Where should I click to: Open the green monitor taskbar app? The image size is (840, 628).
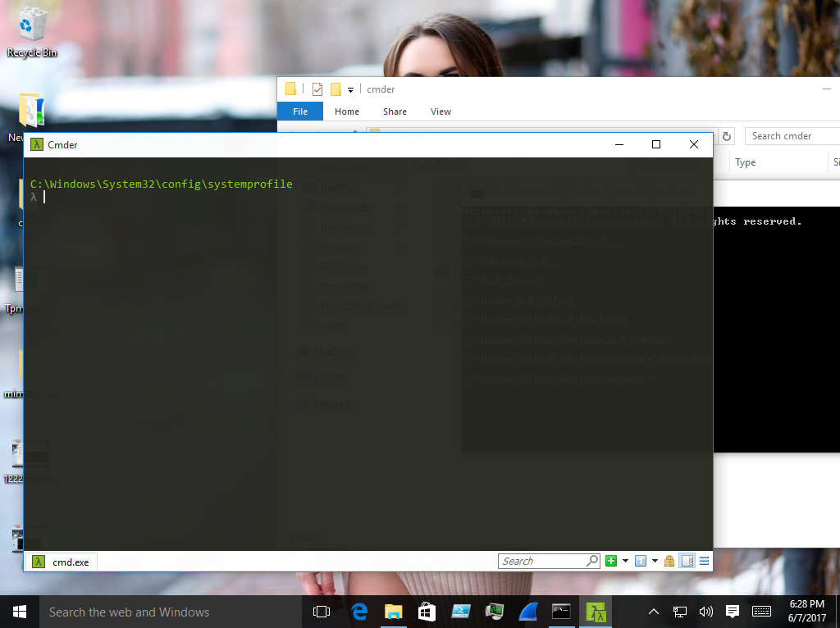pos(494,612)
